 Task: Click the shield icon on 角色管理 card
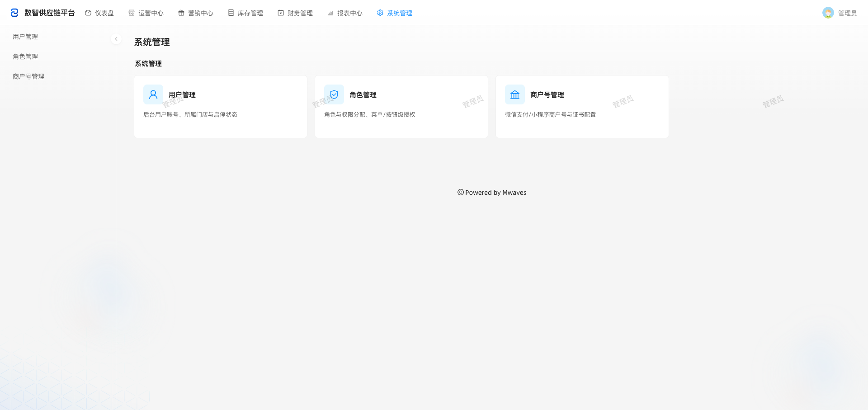[334, 94]
